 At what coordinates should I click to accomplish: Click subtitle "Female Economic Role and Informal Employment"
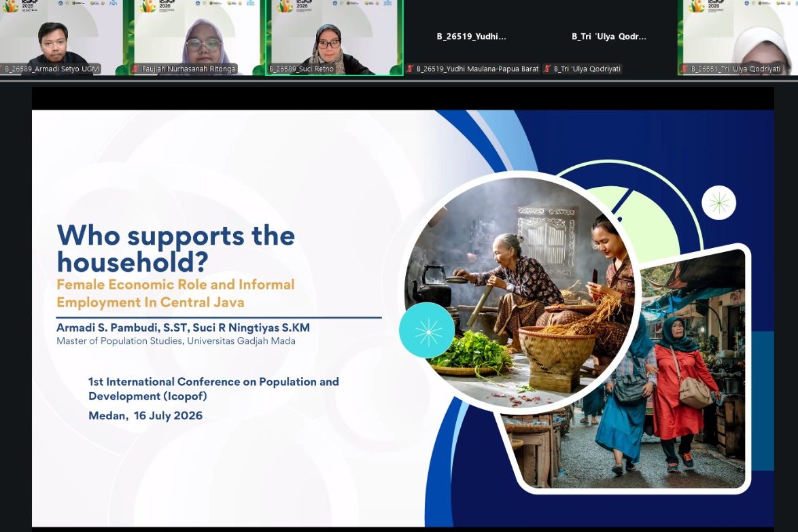(175, 294)
